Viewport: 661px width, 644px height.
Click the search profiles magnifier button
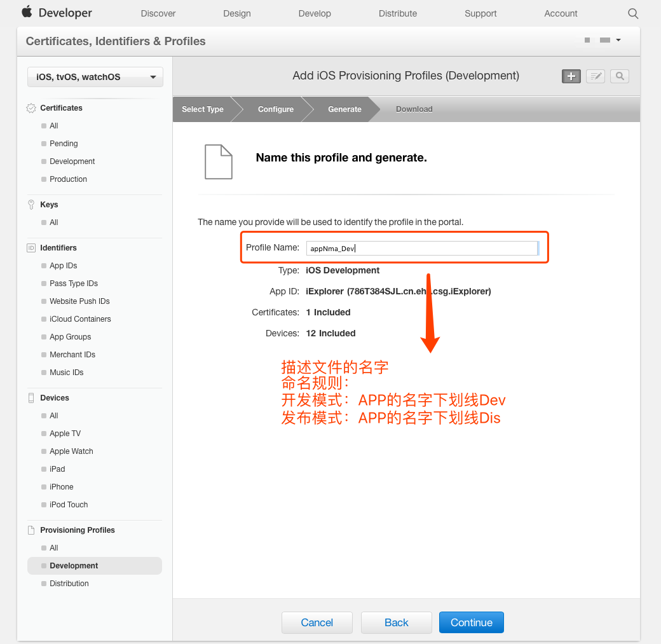pyautogui.click(x=620, y=76)
